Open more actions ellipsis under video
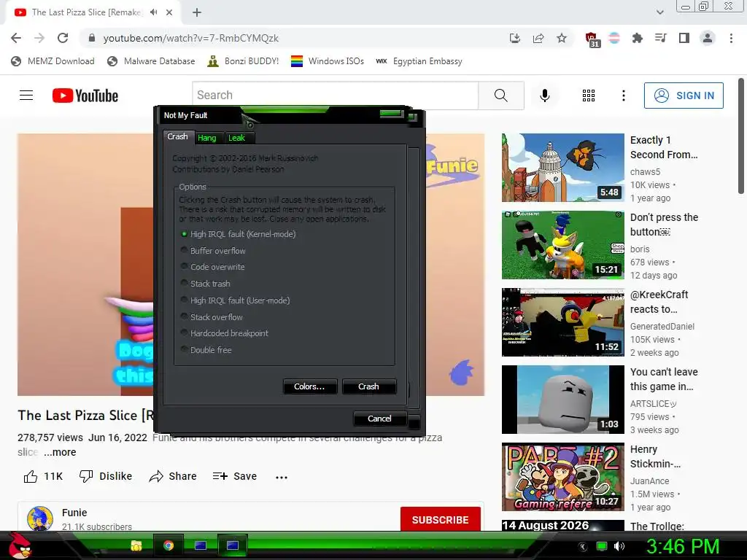Screen dimensions: 747x560 [x=282, y=477]
